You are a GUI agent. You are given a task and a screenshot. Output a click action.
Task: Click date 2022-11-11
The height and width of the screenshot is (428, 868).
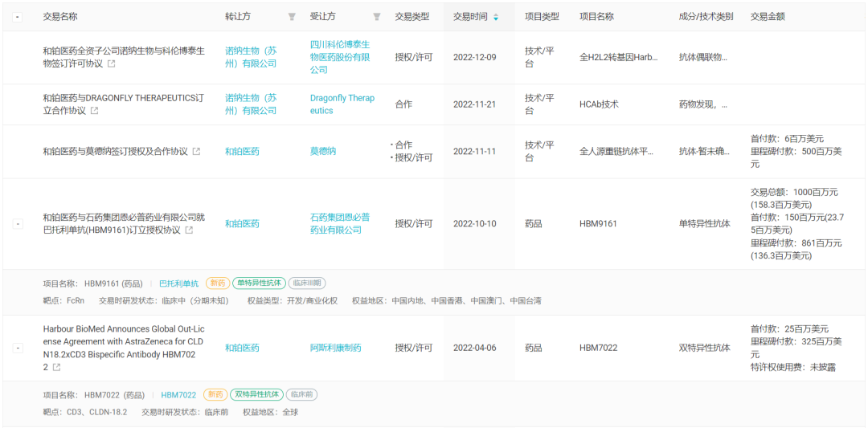coord(474,152)
